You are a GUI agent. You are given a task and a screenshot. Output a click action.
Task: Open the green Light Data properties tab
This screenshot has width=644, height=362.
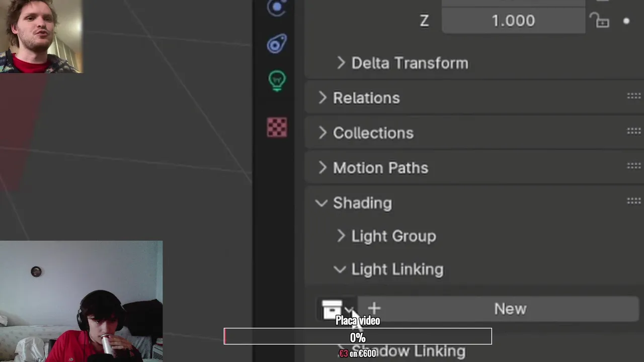pos(277,80)
